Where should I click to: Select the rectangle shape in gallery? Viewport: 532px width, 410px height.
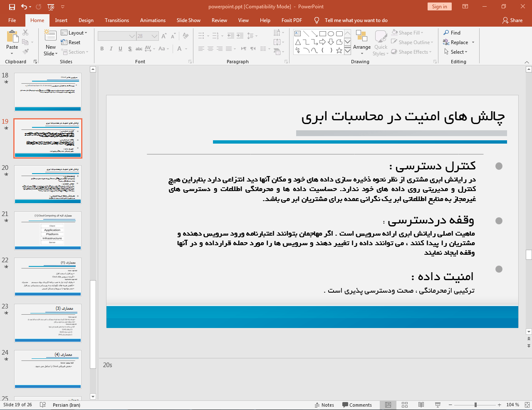click(x=323, y=34)
